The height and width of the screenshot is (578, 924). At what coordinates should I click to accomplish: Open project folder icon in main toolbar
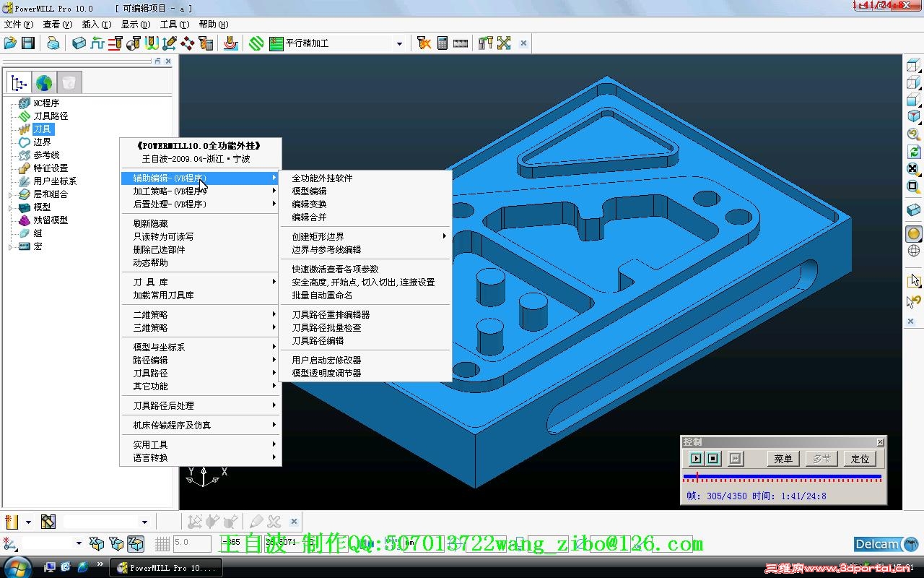tap(10, 43)
